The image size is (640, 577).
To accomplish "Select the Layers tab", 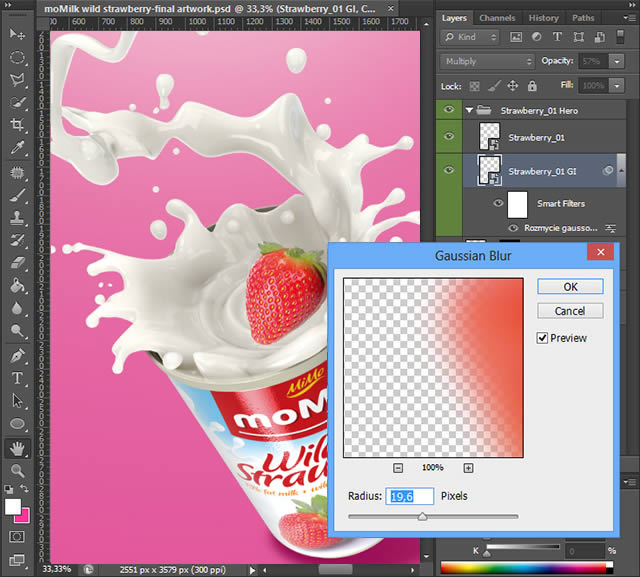I will (x=454, y=18).
